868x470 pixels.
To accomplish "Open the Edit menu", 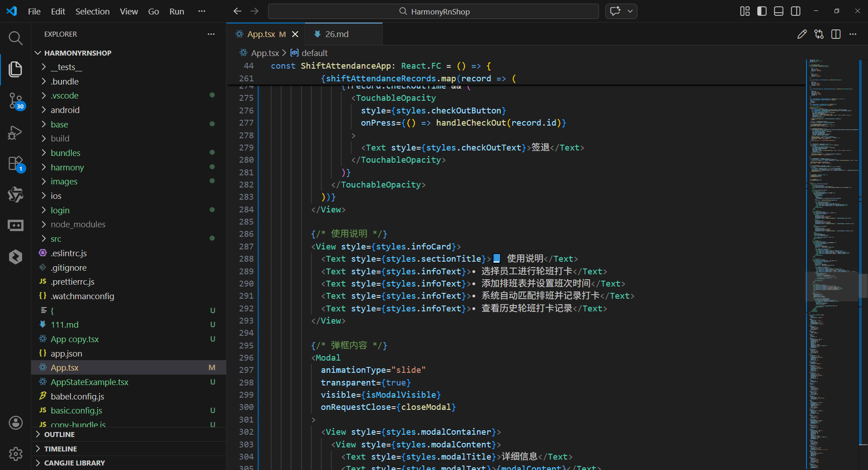I will 58,11.
